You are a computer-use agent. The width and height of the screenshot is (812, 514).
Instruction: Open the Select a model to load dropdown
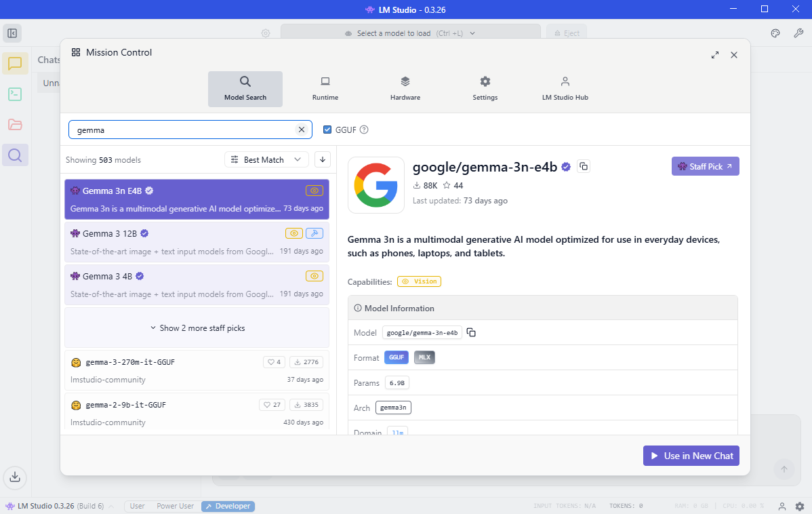click(x=410, y=33)
